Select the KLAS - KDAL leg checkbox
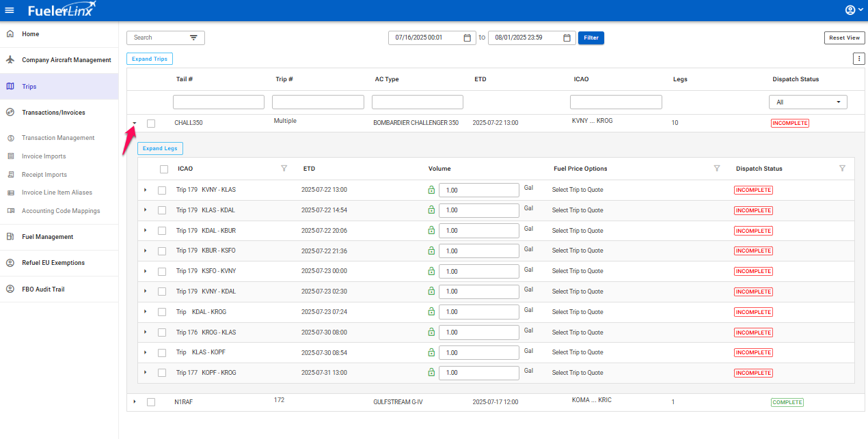 click(x=162, y=210)
